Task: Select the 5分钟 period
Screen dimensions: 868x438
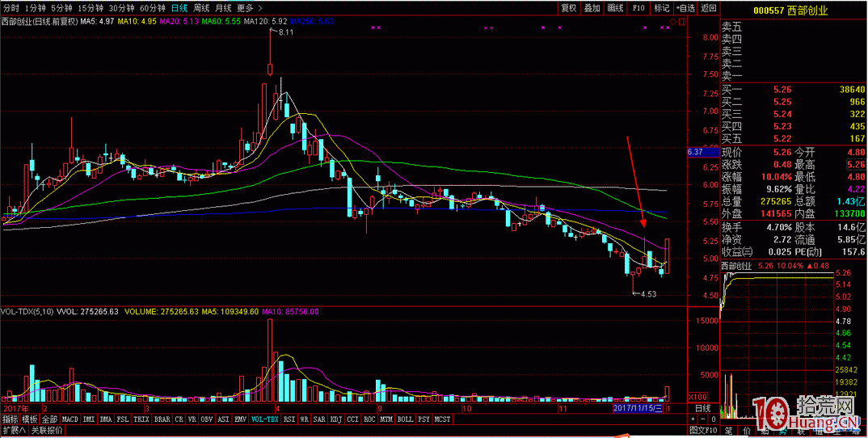Action: [61, 8]
